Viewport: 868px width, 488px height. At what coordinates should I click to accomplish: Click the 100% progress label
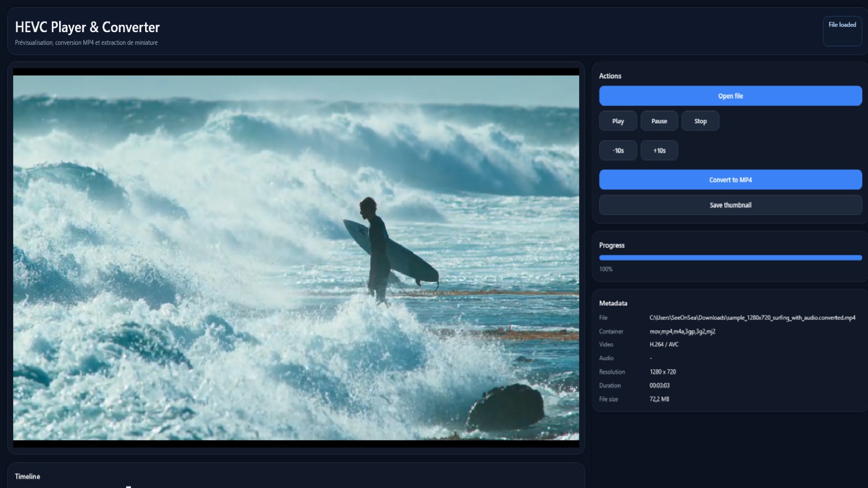605,269
